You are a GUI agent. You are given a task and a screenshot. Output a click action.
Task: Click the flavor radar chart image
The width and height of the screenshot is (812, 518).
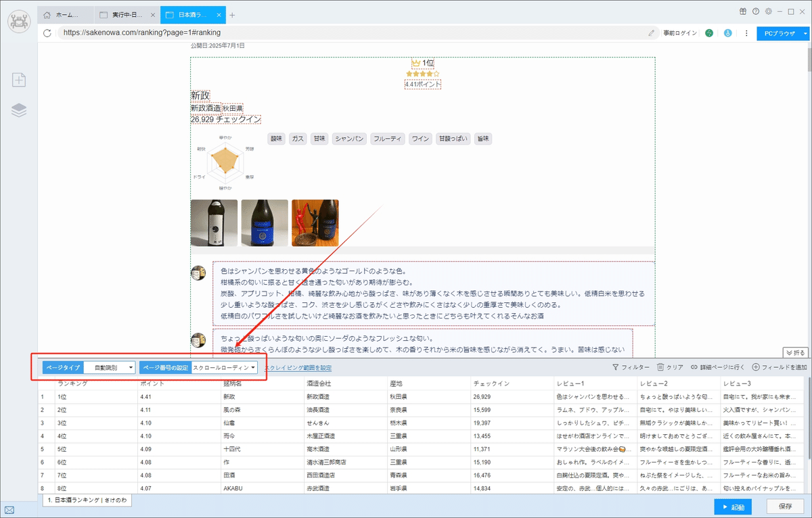[x=225, y=162]
